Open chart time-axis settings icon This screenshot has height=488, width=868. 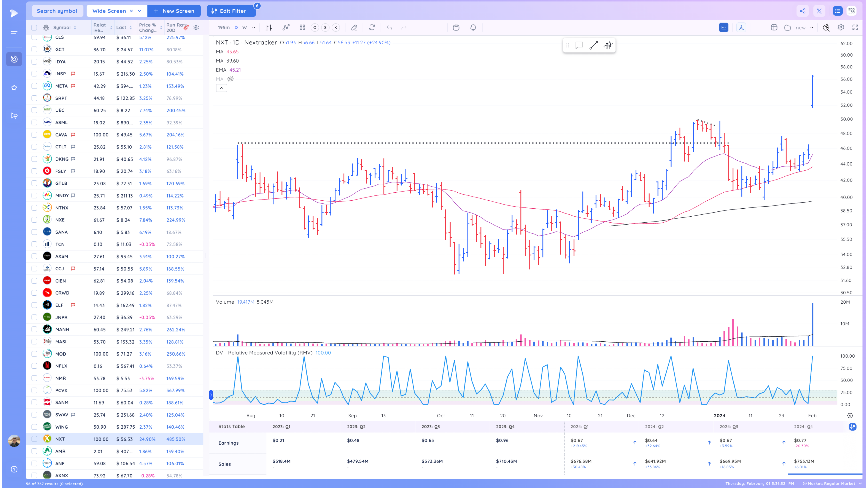(850, 416)
